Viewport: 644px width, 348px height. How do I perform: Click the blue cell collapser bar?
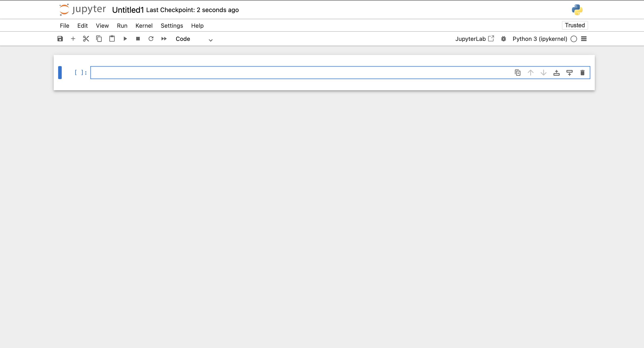coord(60,73)
